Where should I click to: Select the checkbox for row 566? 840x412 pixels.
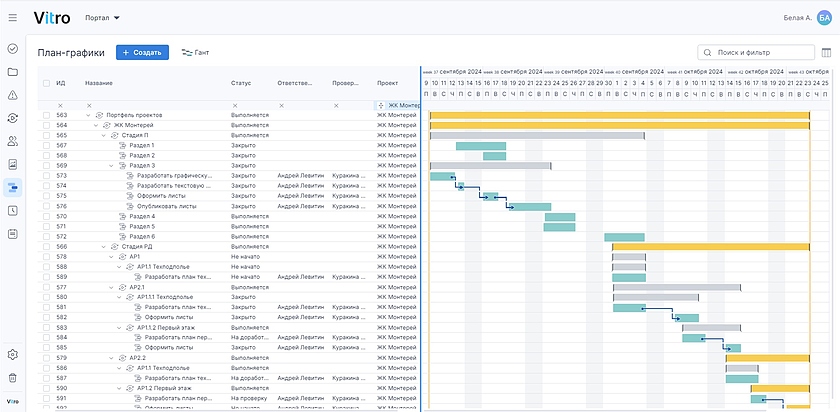coord(46,246)
